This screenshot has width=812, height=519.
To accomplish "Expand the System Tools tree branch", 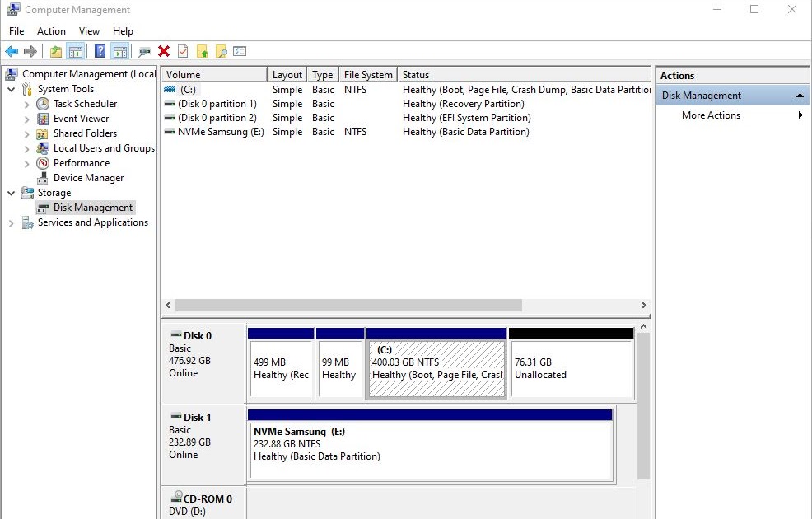I will tap(11, 88).
